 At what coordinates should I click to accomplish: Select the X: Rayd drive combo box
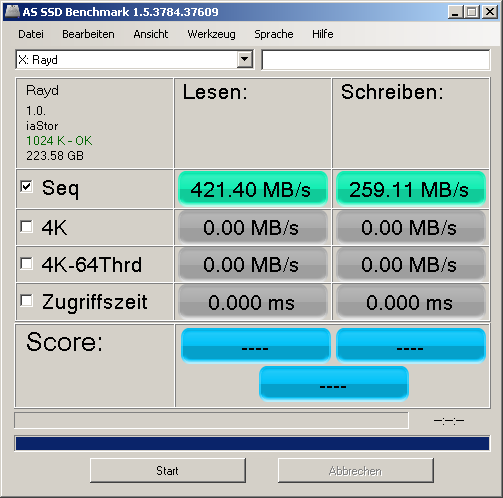click(134, 60)
